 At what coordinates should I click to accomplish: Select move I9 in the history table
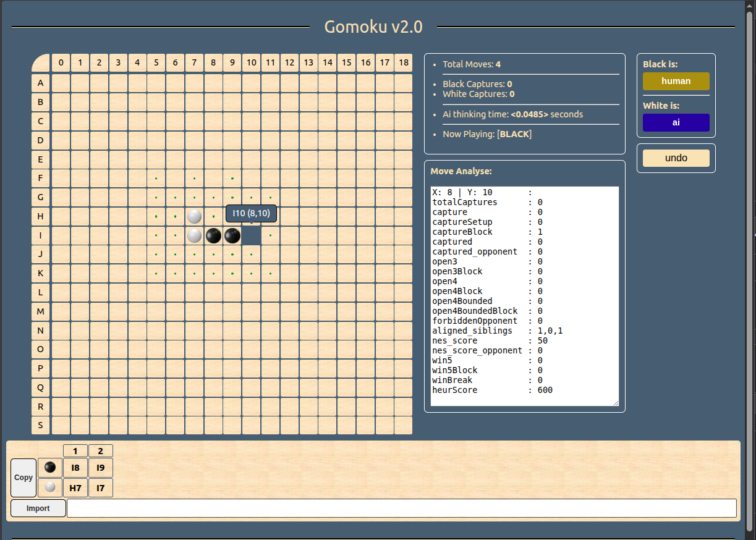[x=100, y=468]
